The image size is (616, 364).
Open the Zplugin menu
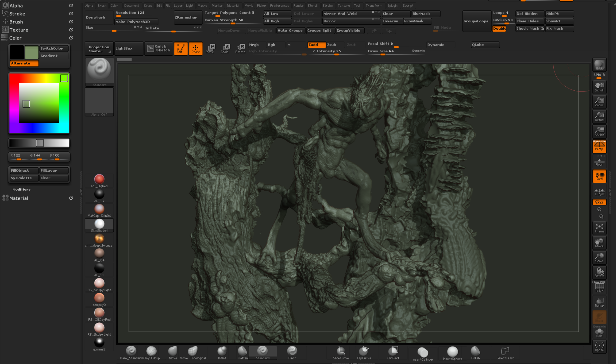[392, 5]
